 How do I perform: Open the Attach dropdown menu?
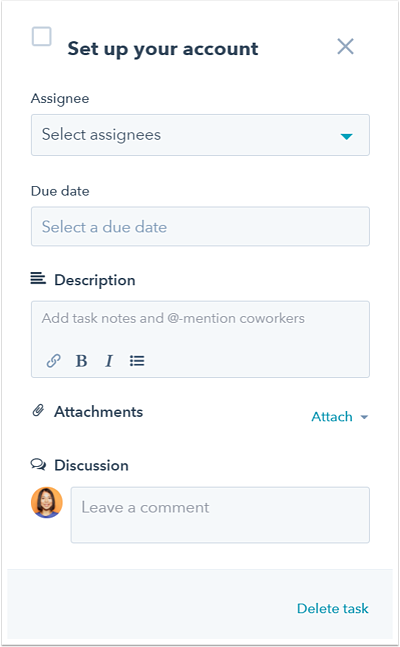pyautogui.click(x=340, y=417)
